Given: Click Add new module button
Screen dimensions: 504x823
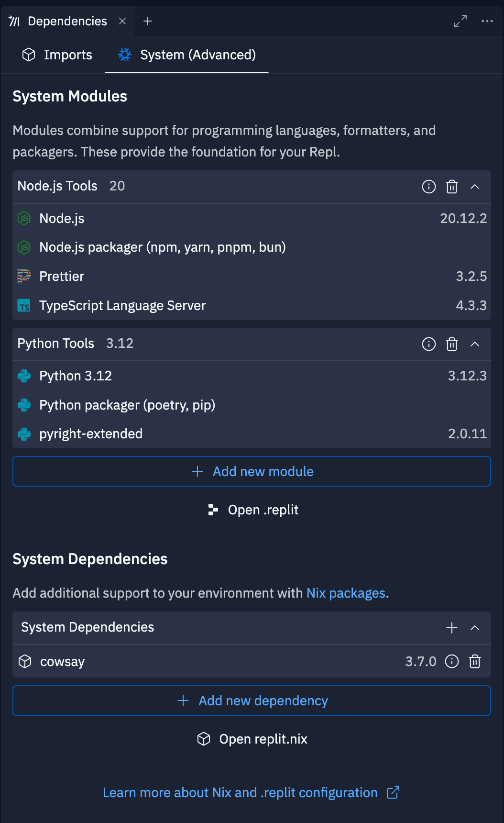Looking at the screenshot, I should coord(252,471).
